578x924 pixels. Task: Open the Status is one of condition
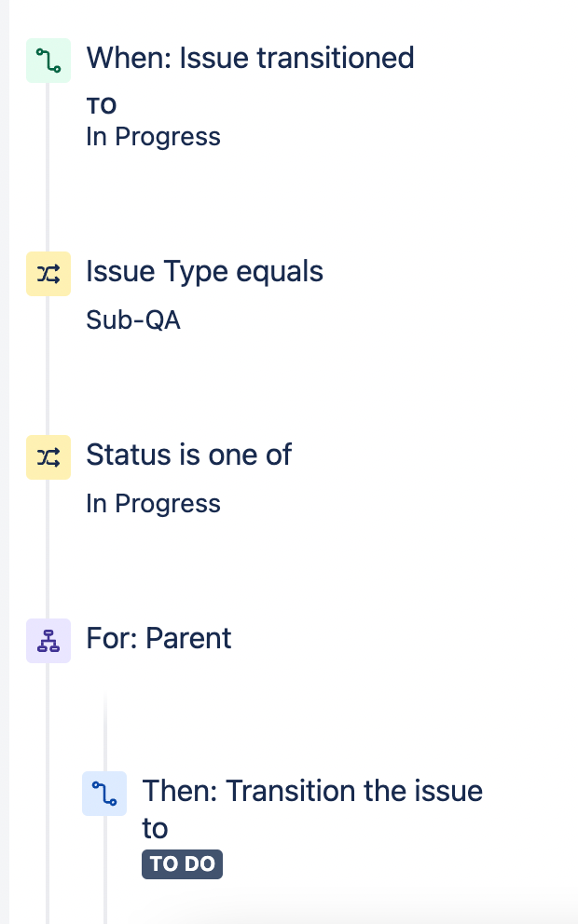(x=188, y=455)
